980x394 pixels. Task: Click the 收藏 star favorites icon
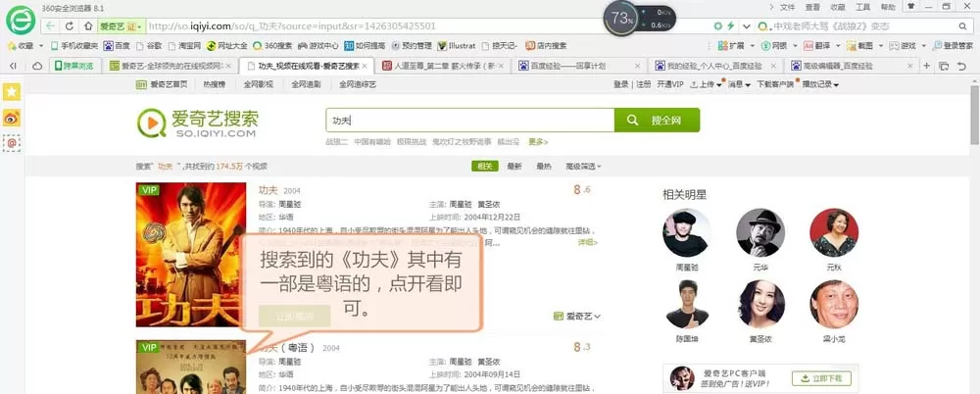tap(11, 46)
